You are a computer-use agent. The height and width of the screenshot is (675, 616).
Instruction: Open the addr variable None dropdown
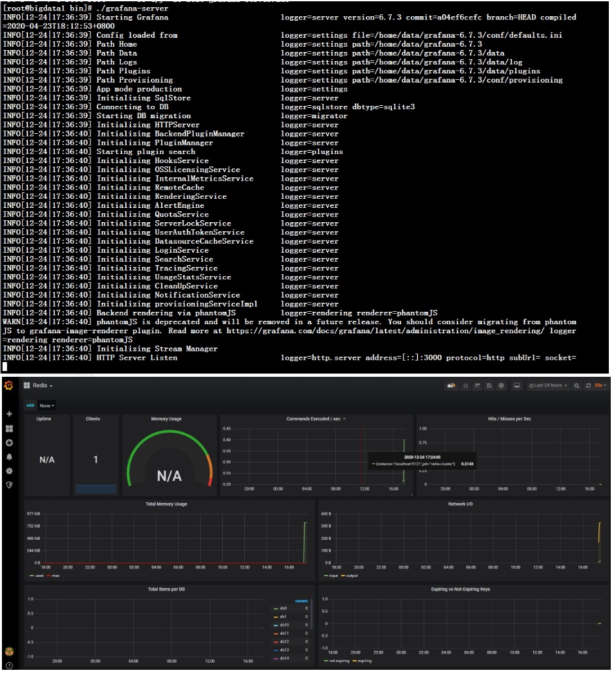(x=47, y=405)
